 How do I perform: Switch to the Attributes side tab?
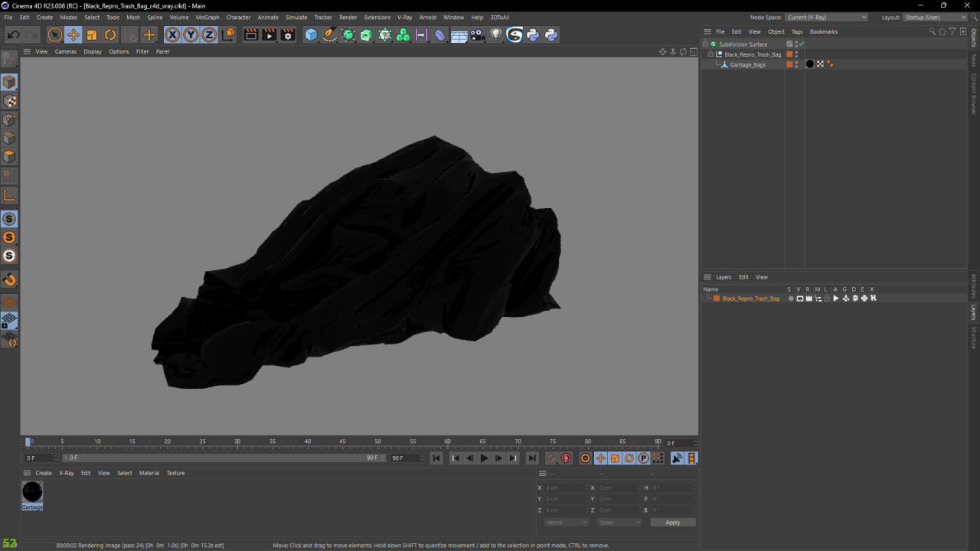click(x=974, y=286)
